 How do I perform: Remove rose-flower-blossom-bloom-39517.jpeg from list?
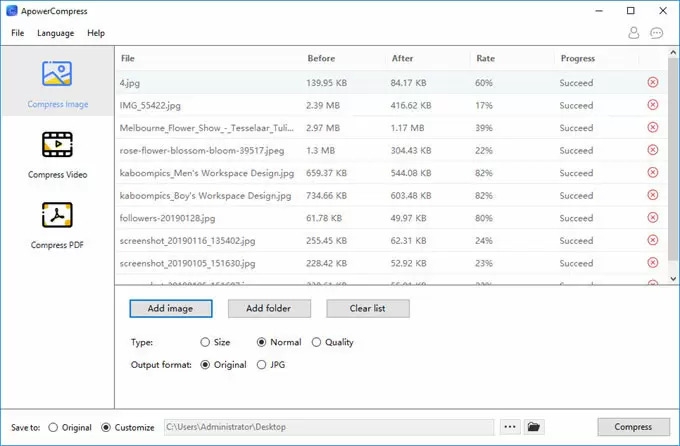coord(653,150)
